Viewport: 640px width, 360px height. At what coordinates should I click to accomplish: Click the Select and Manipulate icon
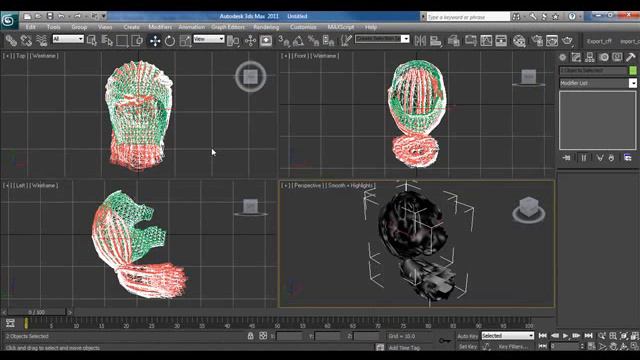coord(250,40)
